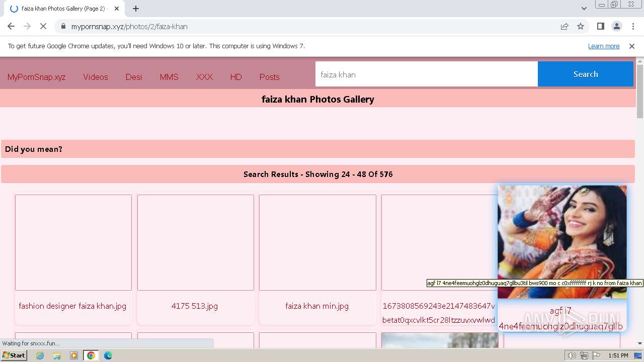Stop loading the page

(43, 26)
